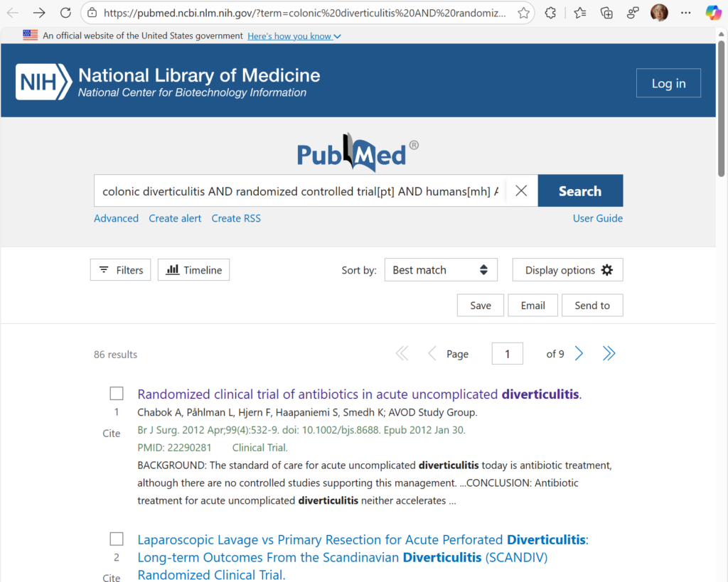Image resolution: width=728 pixels, height=582 pixels.
Task: Click the Cite link under result 1
Action: 112,433
